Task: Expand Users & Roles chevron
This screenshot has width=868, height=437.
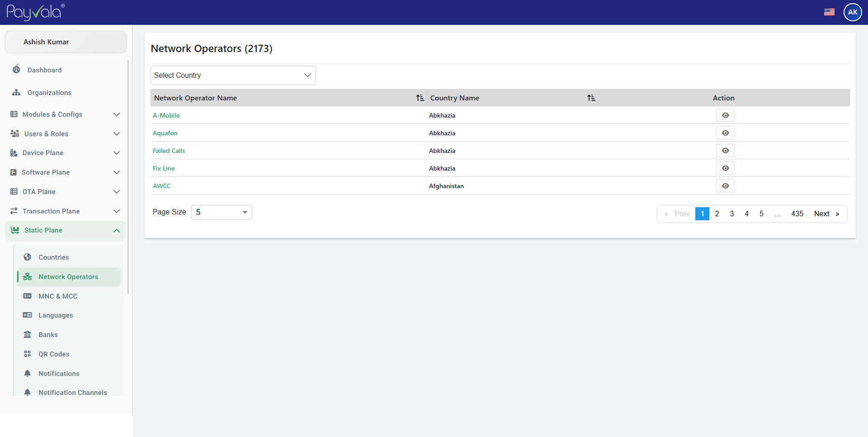Action: pyautogui.click(x=117, y=134)
